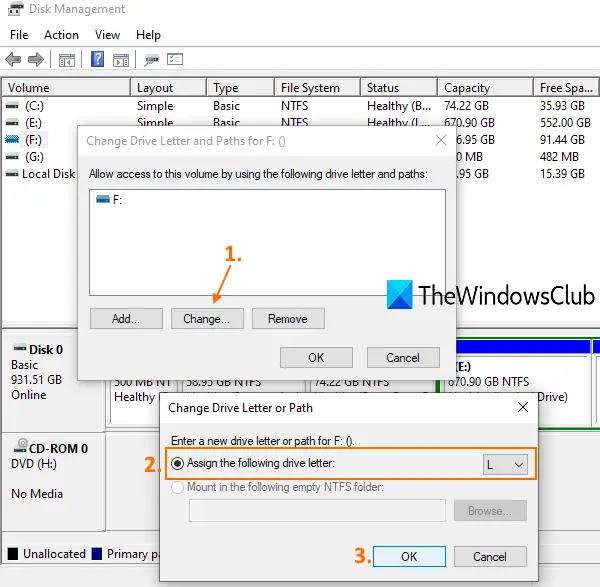This screenshot has height=587, width=600.
Task: Select the F: drive entry in the paths list
Action: pyautogui.click(x=109, y=199)
